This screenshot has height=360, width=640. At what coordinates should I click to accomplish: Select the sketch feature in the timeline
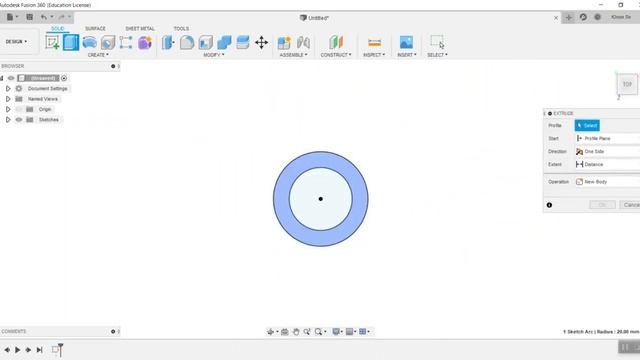[55, 349]
